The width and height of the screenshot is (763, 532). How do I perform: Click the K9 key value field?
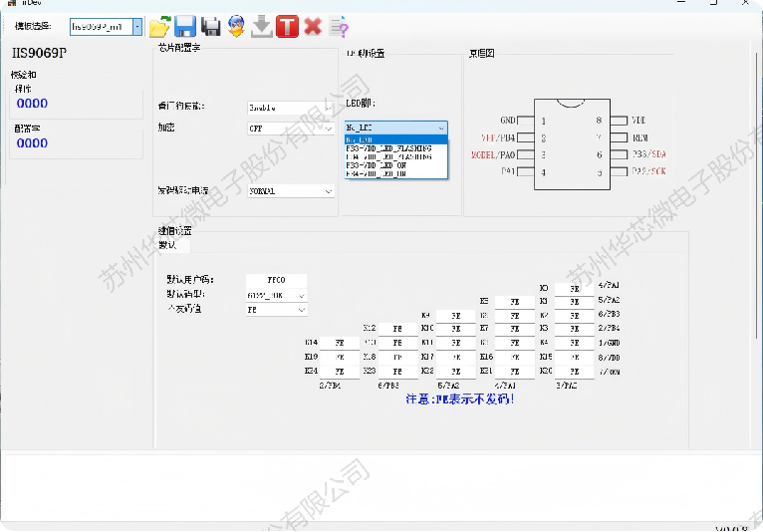(x=456, y=316)
